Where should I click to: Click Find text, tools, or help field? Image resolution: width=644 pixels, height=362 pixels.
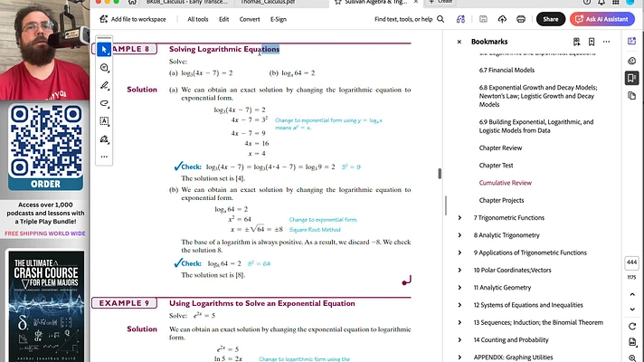(x=403, y=19)
